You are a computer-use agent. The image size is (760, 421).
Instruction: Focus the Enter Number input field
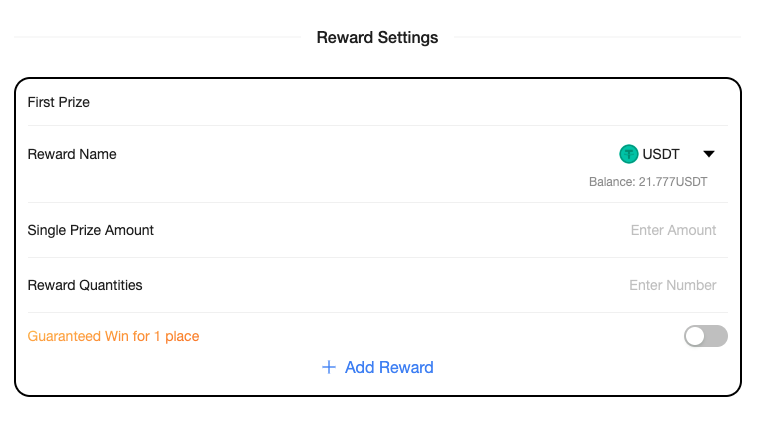[672, 285]
